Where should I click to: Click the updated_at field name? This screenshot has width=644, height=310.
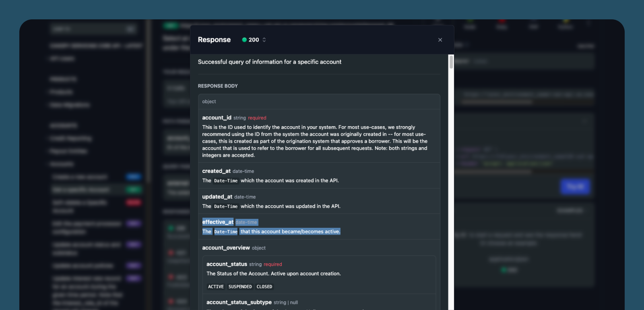[217, 197]
